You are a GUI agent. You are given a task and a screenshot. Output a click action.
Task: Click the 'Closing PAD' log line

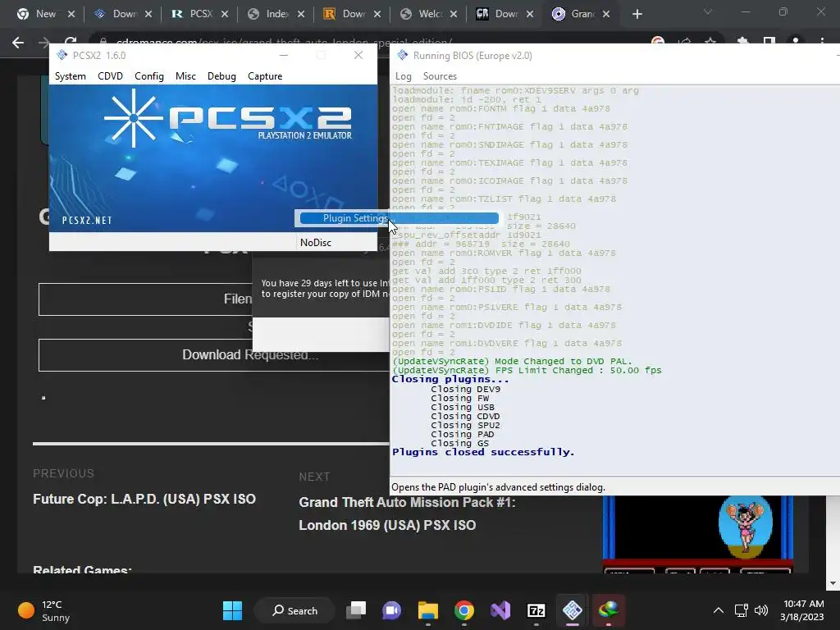click(x=463, y=434)
